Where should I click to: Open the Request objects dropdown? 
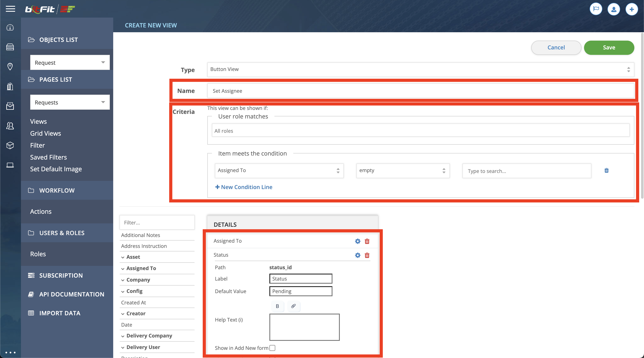[70, 62]
